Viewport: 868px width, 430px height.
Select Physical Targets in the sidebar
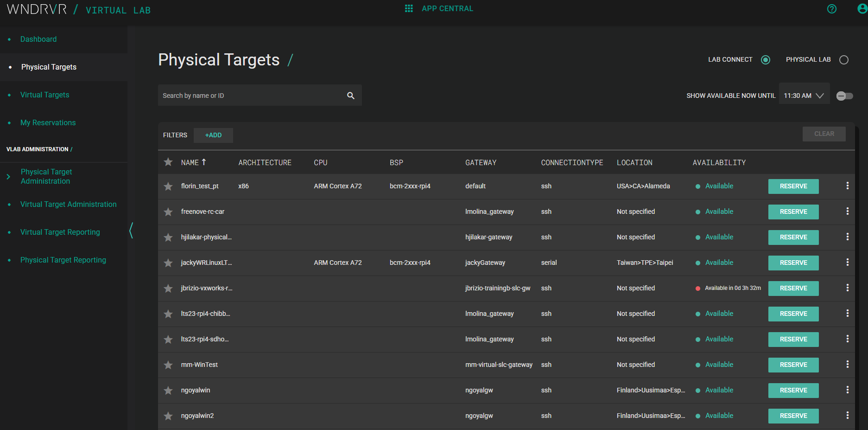pos(49,67)
